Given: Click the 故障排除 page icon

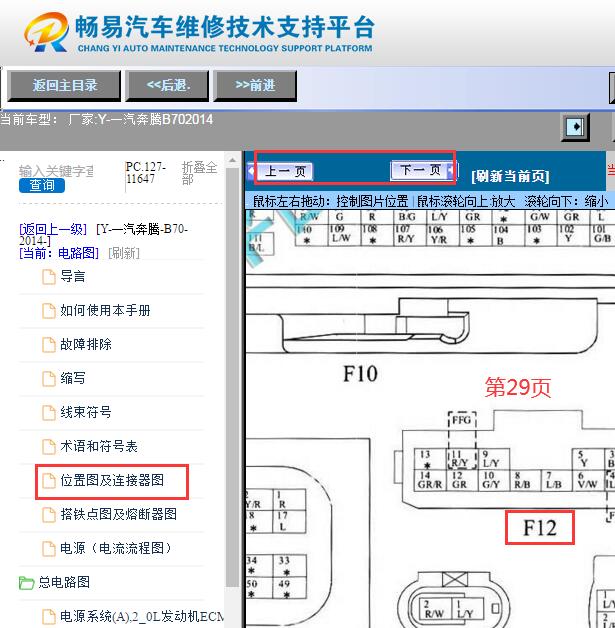Looking at the screenshot, I should [49, 344].
